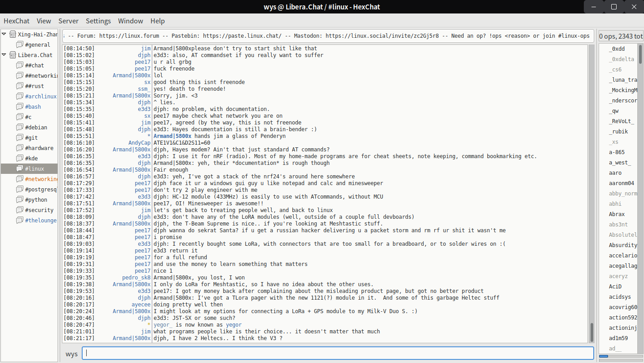Click the channel icon next to #general
Image resolution: width=644 pixels, height=363 pixels.
point(19,44)
